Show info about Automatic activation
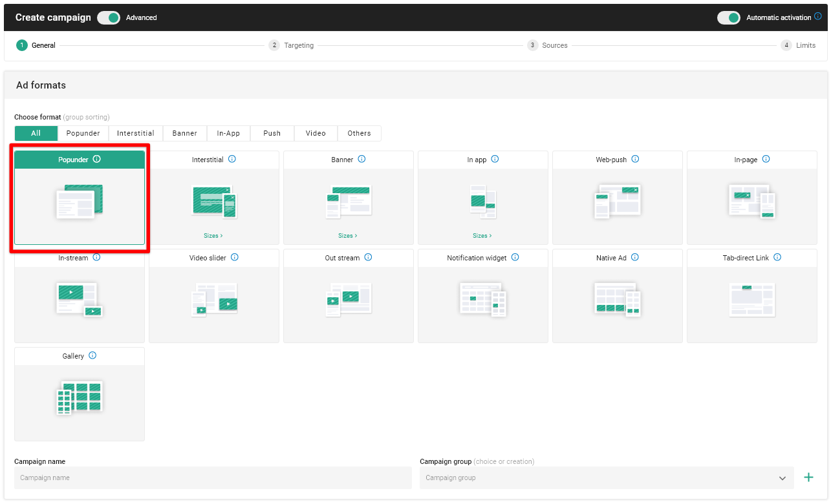The image size is (831, 504). point(818,17)
